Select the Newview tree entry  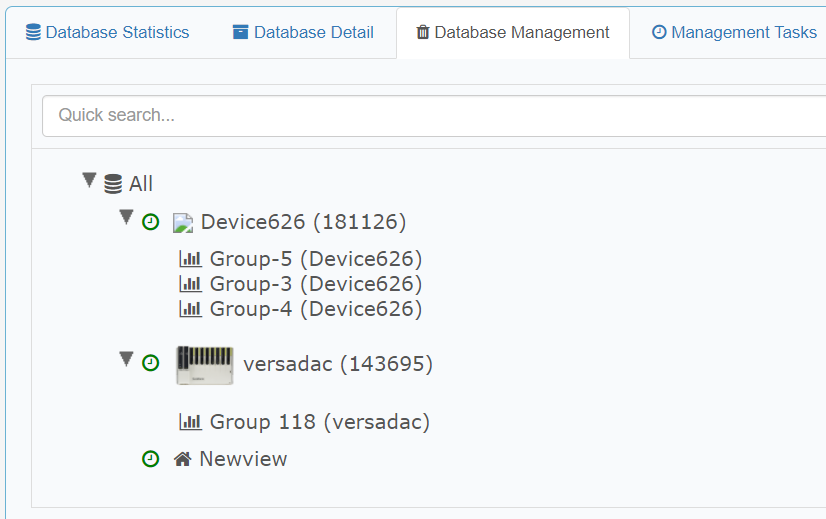[231, 459]
